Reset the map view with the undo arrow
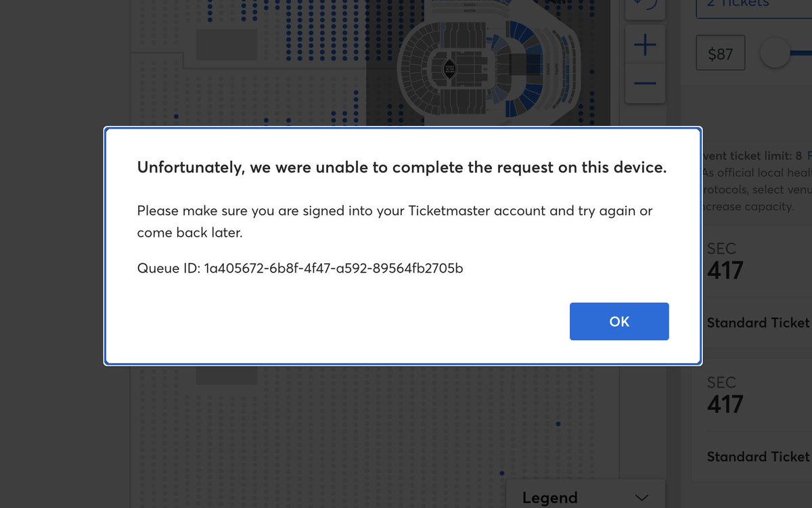812x508 pixels. 645,7
